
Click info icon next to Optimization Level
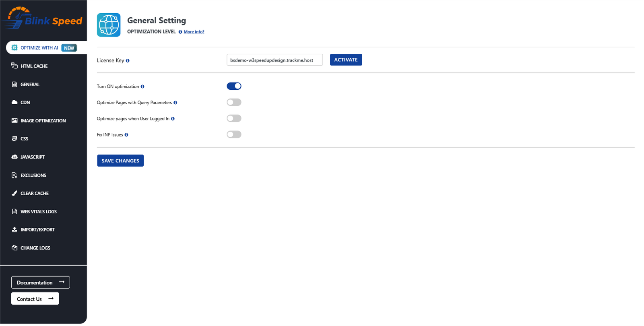[x=180, y=32]
